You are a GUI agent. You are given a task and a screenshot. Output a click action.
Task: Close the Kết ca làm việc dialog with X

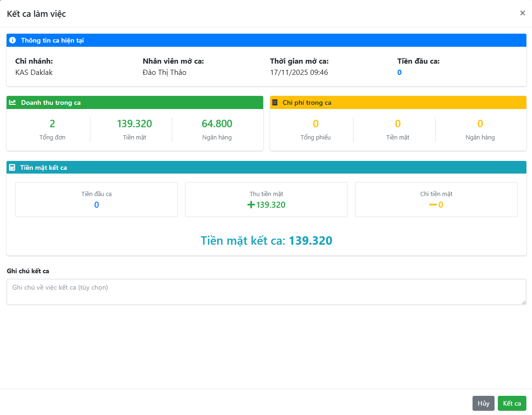[x=522, y=13]
